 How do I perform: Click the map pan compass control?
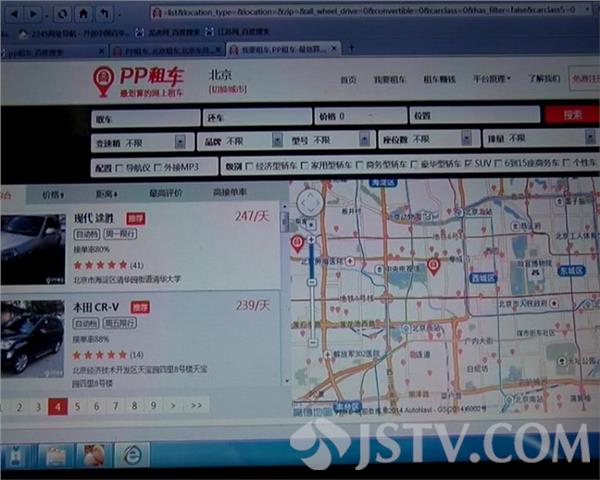click(x=311, y=203)
